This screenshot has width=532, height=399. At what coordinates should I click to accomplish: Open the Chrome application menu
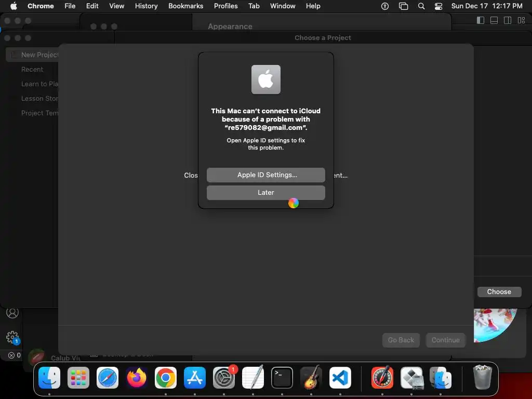(41, 6)
